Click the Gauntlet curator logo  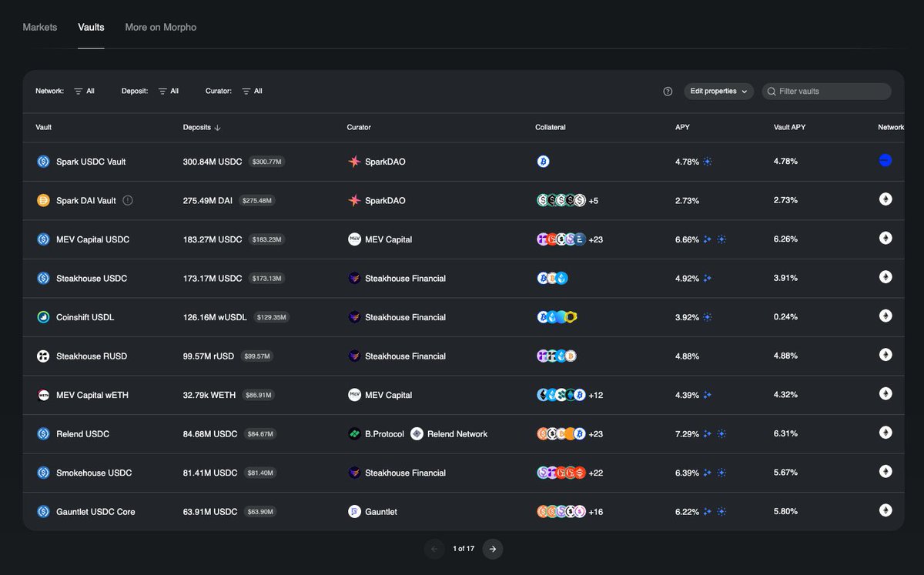pos(354,511)
